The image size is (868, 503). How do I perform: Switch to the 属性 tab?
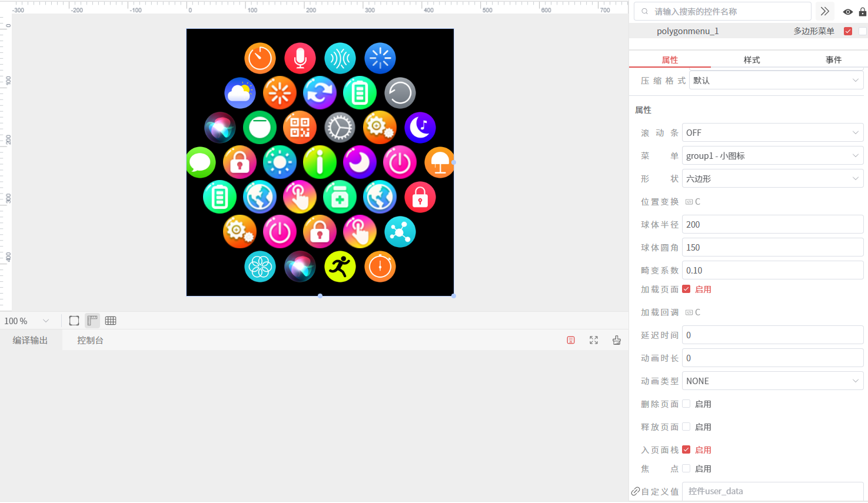coord(670,59)
